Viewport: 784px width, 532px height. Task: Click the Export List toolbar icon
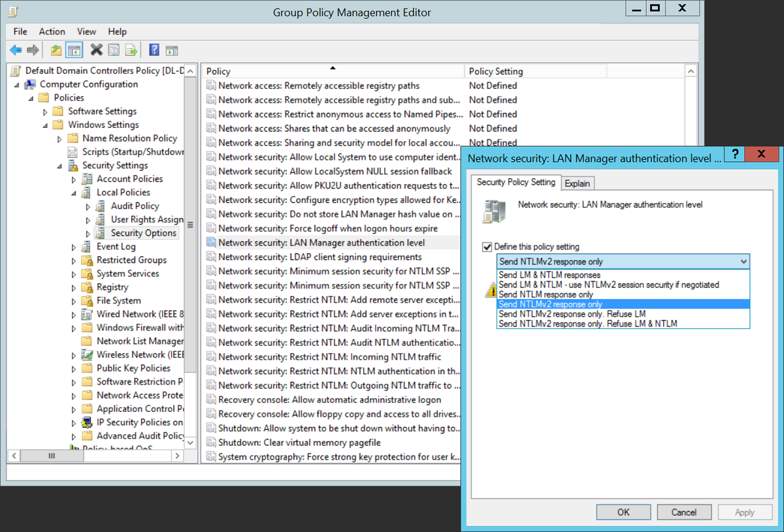click(x=131, y=50)
